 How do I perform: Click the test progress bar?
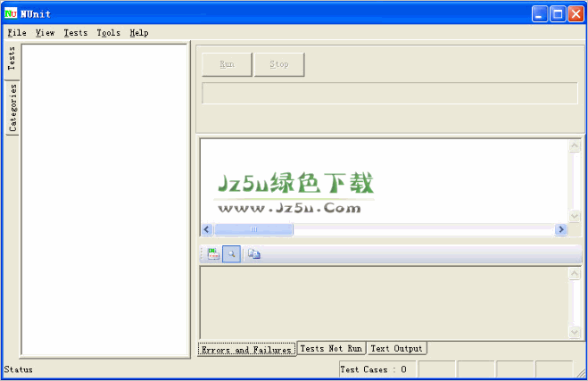(x=390, y=93)
